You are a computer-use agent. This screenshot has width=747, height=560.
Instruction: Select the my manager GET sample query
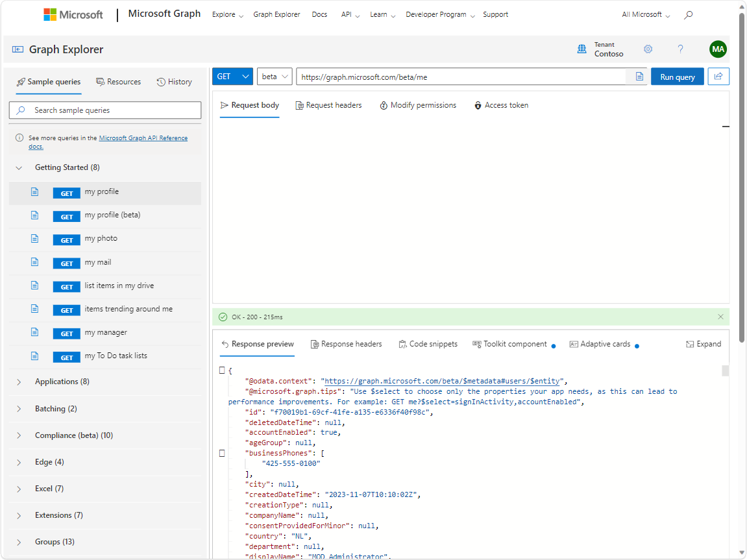[104, 332]
